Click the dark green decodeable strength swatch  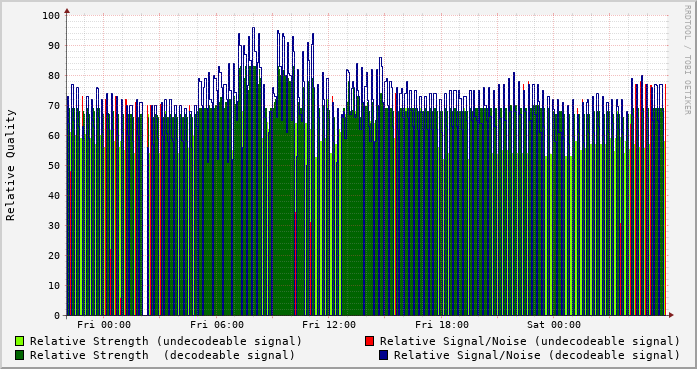(x=20, y=355)
